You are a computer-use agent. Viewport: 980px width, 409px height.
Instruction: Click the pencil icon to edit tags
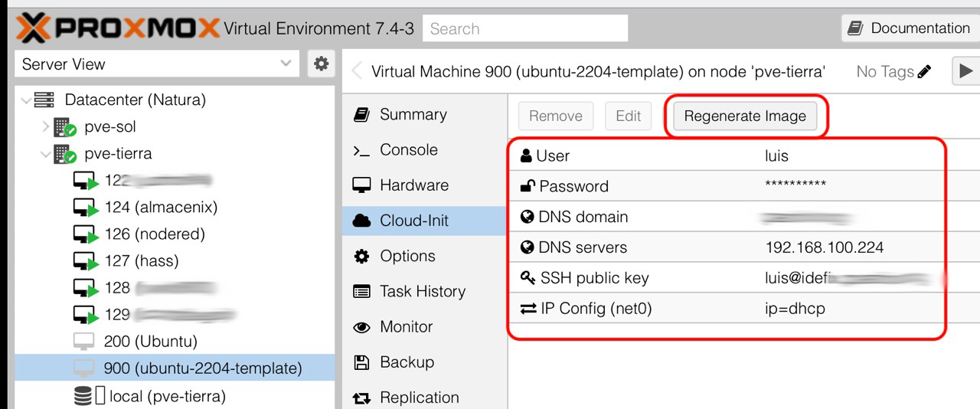[924, 72]
